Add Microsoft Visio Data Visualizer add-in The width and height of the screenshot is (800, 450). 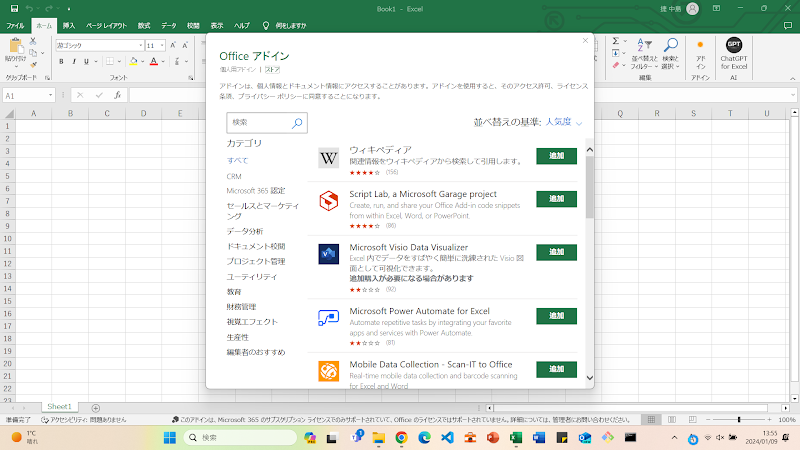[x=557, y=252]
